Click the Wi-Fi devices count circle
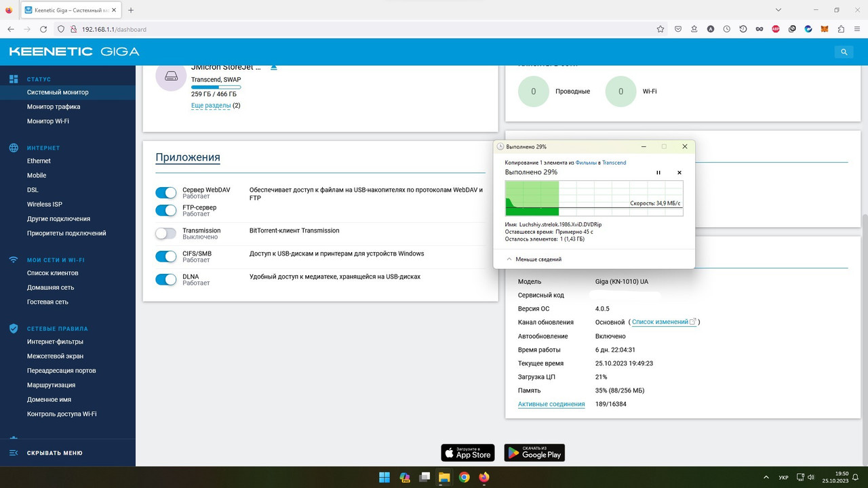 click(x=620, y=91)
